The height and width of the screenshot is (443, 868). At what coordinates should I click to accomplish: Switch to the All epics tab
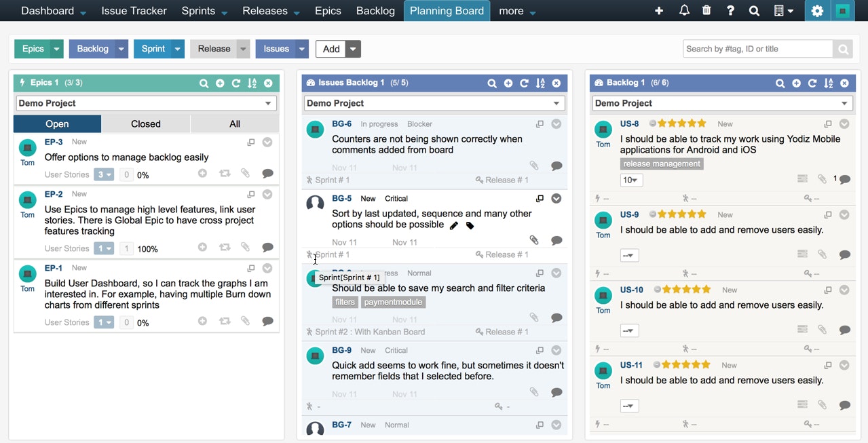click(x=235, y=123)
